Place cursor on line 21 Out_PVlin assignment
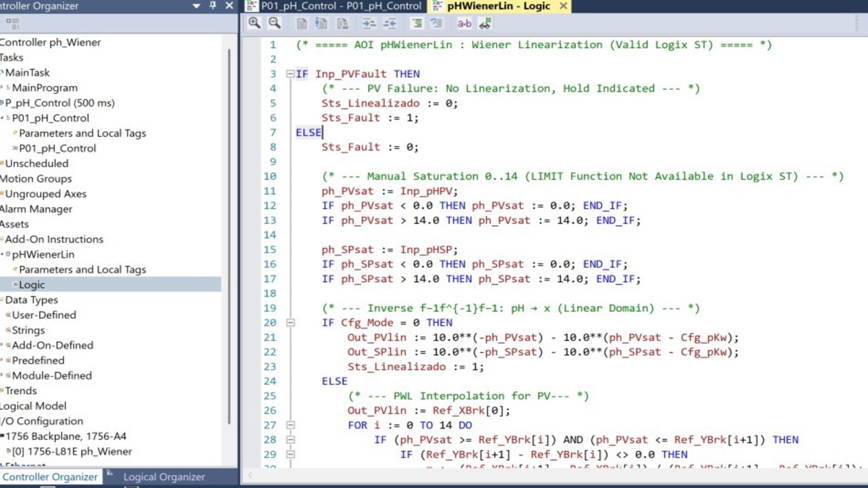This screenshot has width=868, height=488. (542, 338)
